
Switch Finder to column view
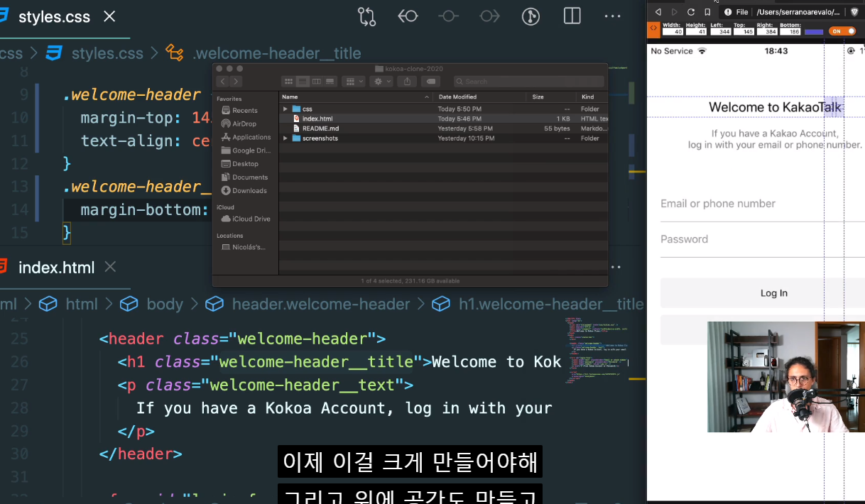(x=316, y=81)
